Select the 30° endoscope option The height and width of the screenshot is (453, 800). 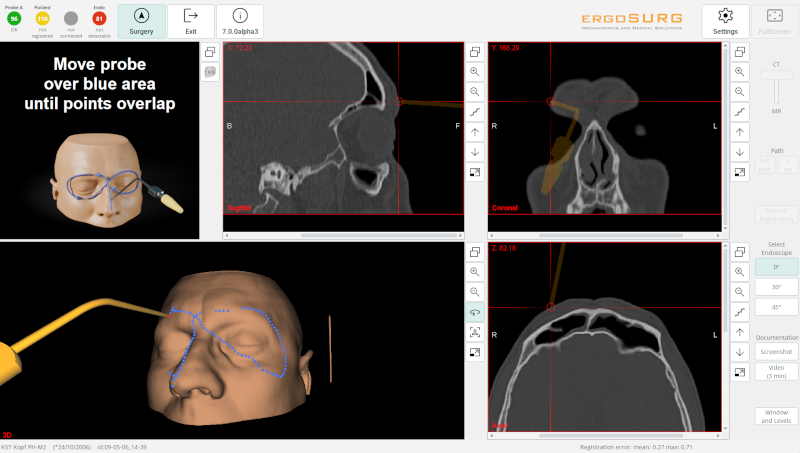tap(776, 287)
